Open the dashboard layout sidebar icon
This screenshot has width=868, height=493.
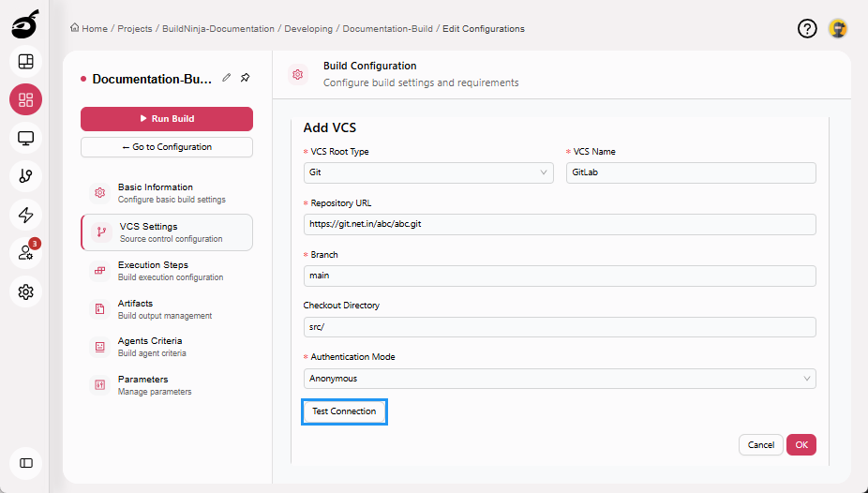25,62
